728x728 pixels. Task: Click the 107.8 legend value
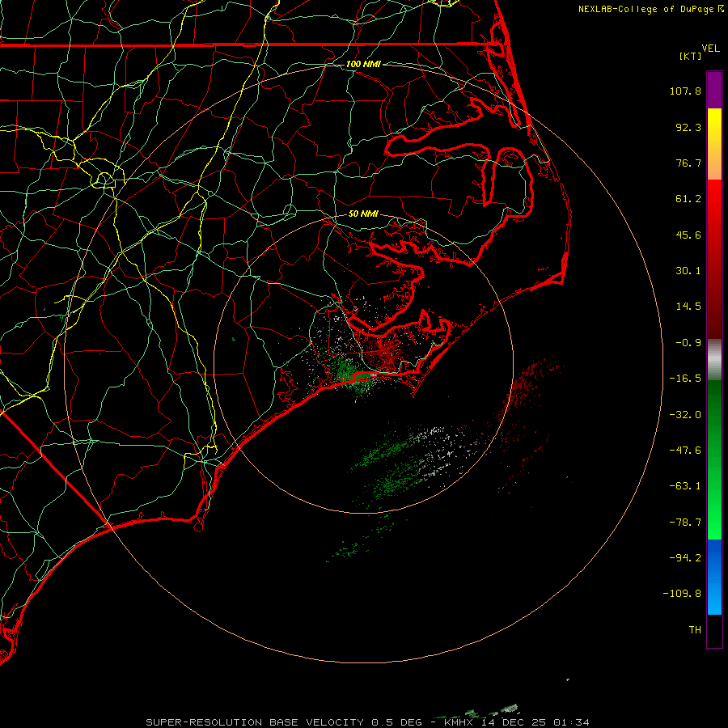pos(685,91)
